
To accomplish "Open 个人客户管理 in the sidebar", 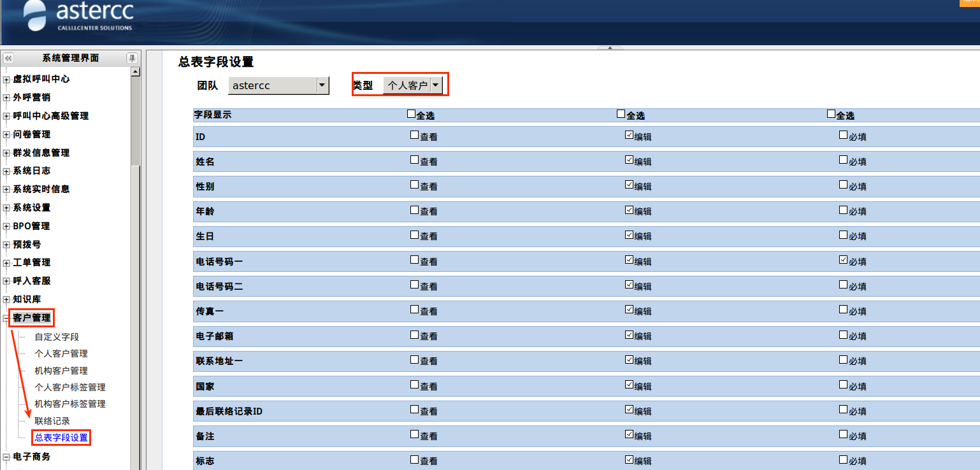I will (61, 353).
